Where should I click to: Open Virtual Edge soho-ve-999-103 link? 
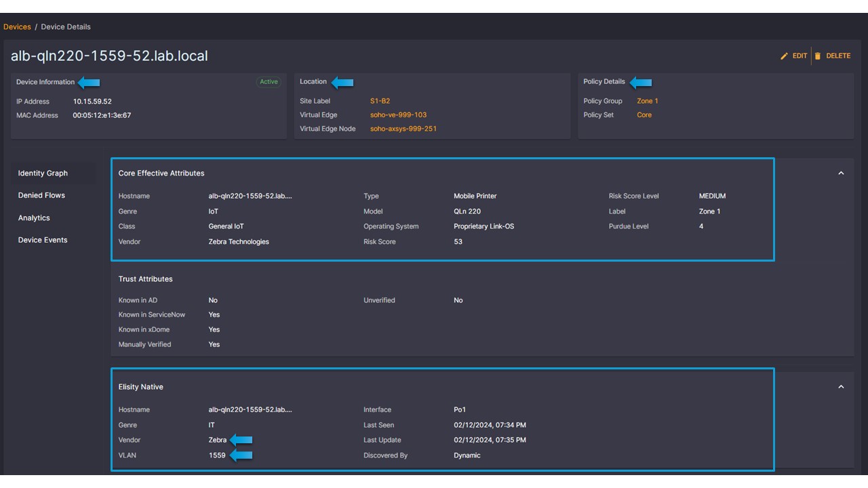click(x=398, y=115)
